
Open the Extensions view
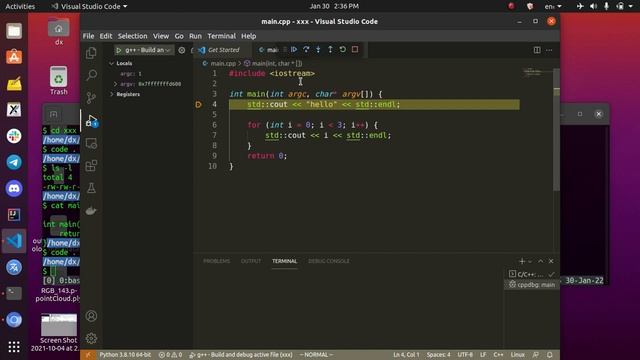coord(91,166)
